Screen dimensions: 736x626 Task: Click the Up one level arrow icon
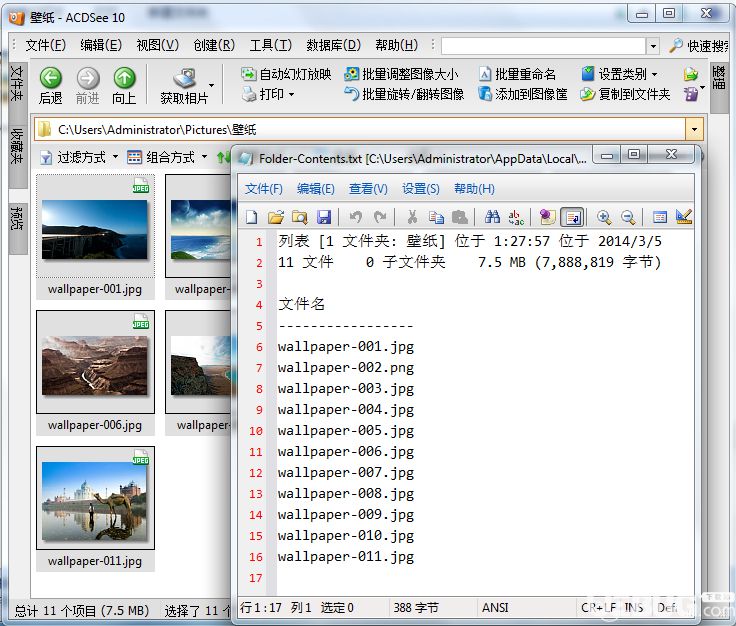(x=124, y=77)
